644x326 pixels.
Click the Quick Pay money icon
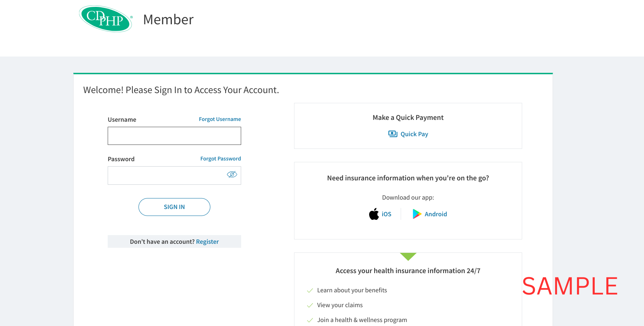click(393, 134)
